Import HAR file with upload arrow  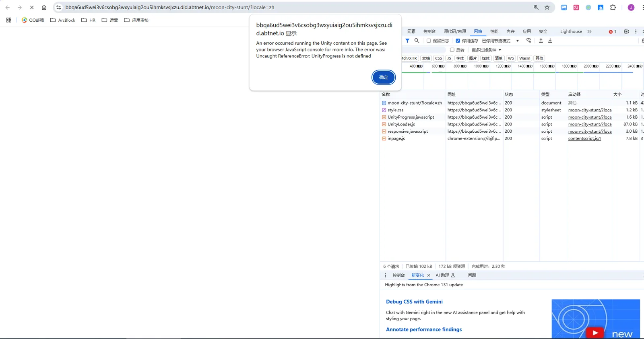click(541, 41)
